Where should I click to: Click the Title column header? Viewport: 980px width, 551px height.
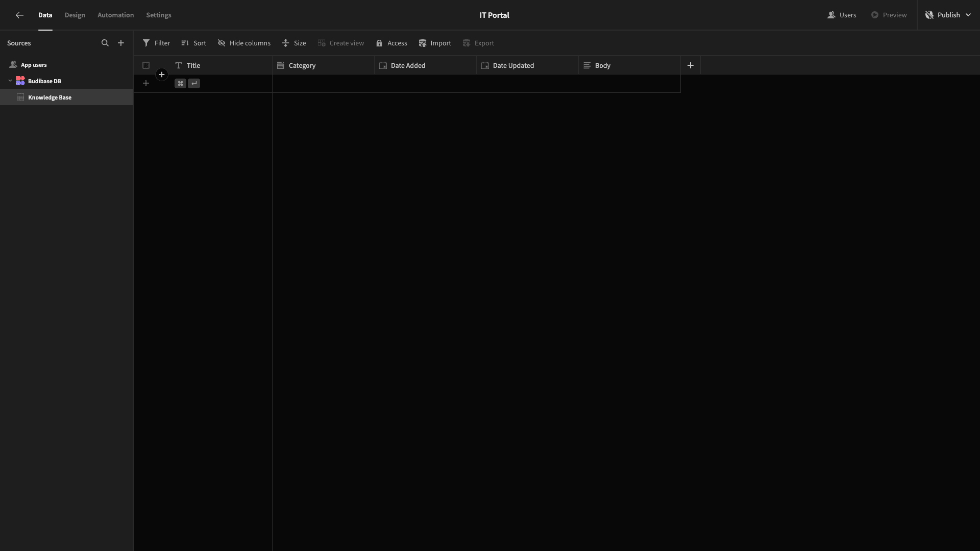click(x=221, y=65)
